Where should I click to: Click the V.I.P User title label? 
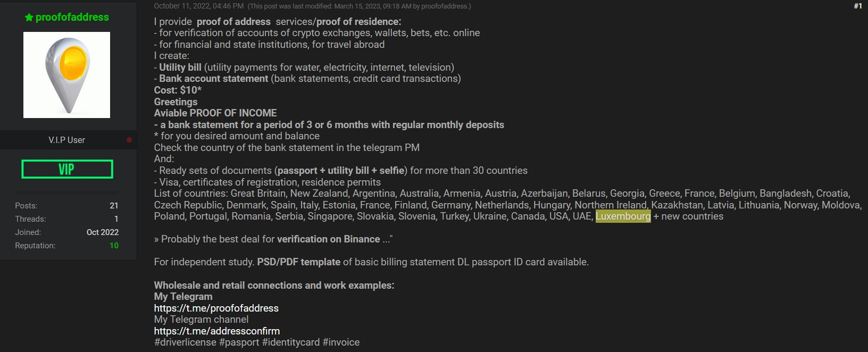pos(67,140)
